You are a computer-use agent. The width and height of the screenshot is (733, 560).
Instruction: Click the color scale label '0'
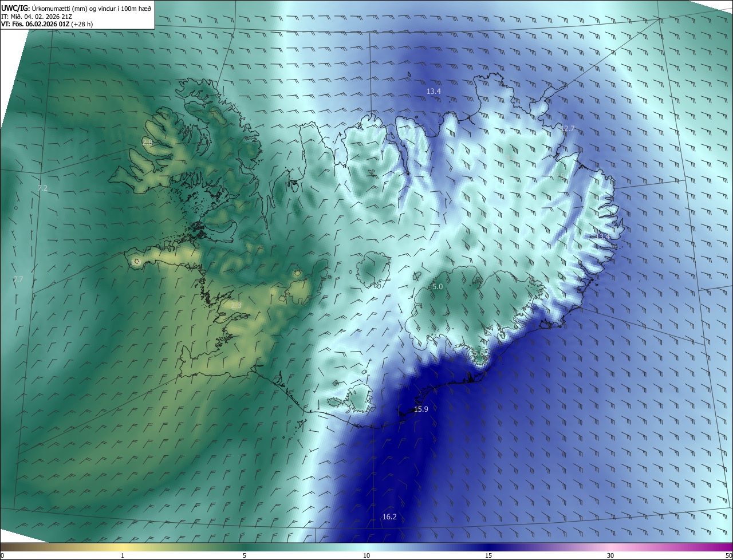pos(2,555)
